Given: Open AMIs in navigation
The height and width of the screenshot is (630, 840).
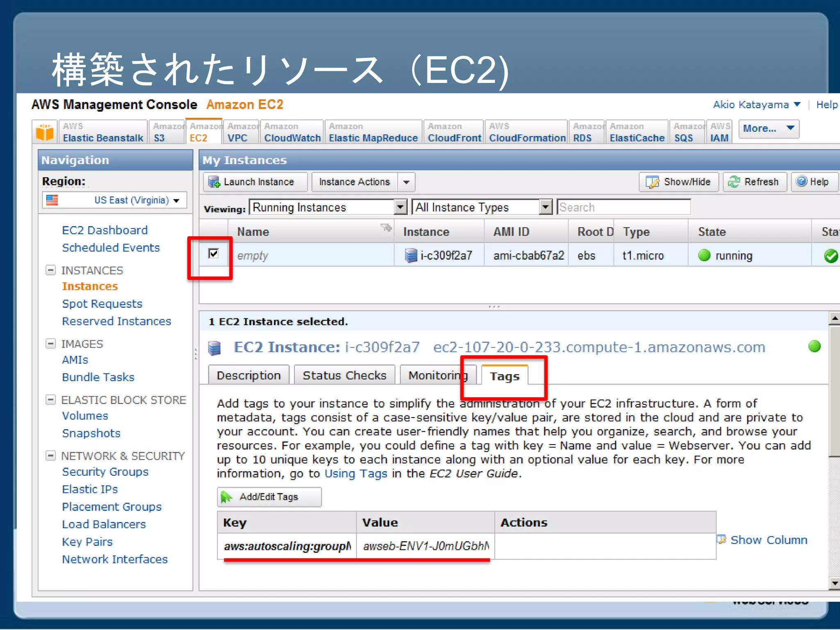Looking at the screenshot, I should (75, 360).
